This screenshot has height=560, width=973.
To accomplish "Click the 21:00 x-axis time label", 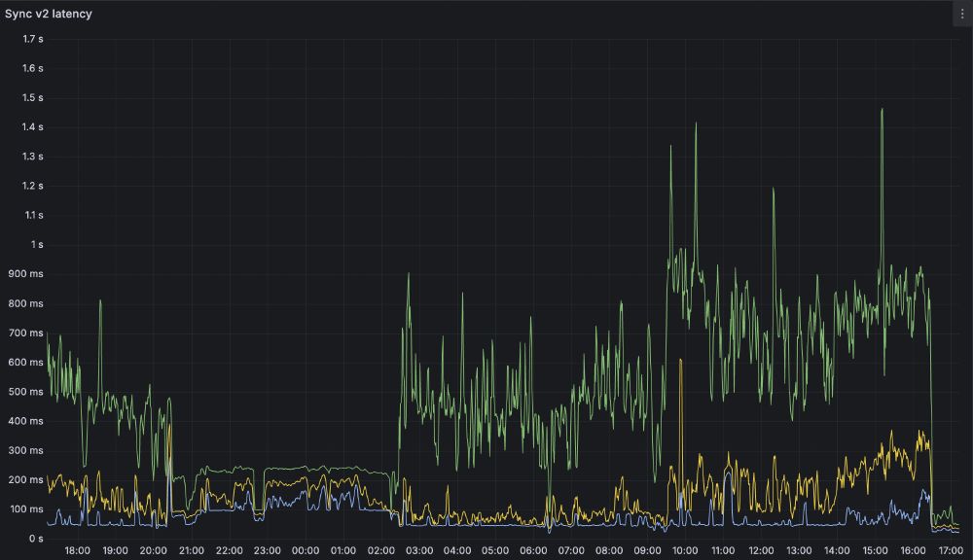I will (191, 550).
